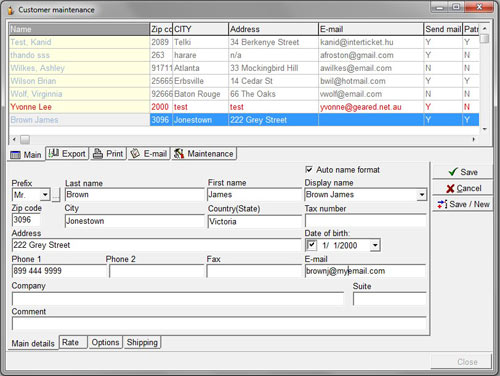Open the Shipping sub-tab

point(142,342)
